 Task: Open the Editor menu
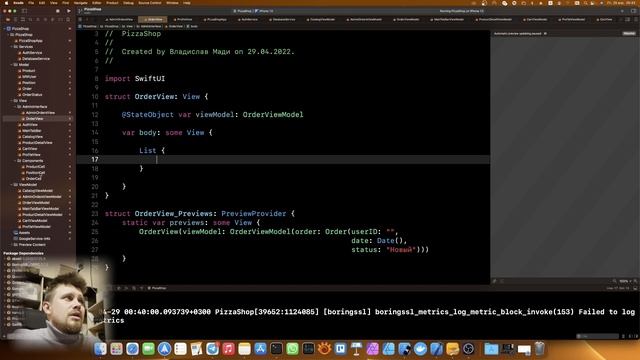coord(96,3)
